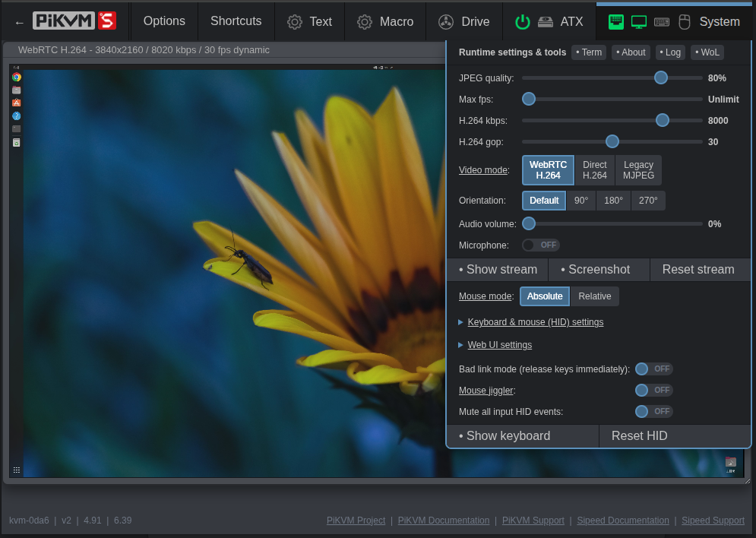Click the WebRTC H.264 stream title bar
The width and height of the screenshot is (756, 538).
tap(225, 50)
